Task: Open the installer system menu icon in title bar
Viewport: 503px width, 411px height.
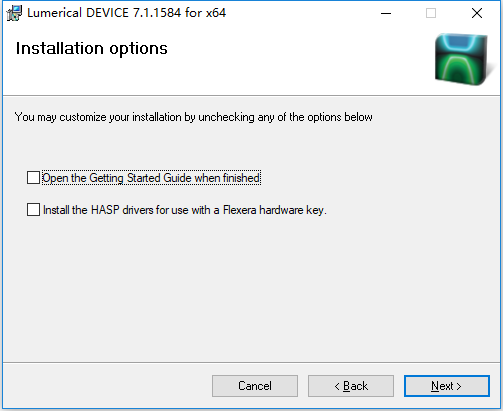Action: 14,13
